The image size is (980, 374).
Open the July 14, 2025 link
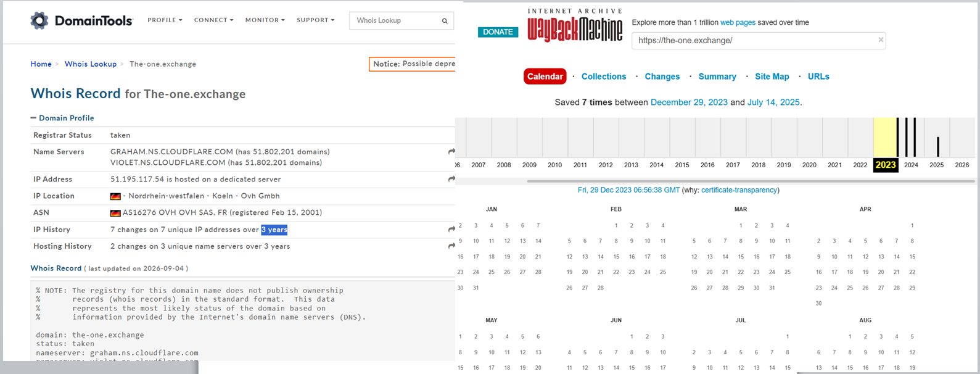773,102
